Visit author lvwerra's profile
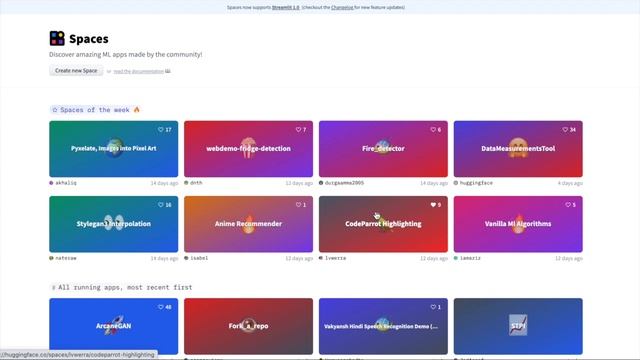 (x=335, y=258)
